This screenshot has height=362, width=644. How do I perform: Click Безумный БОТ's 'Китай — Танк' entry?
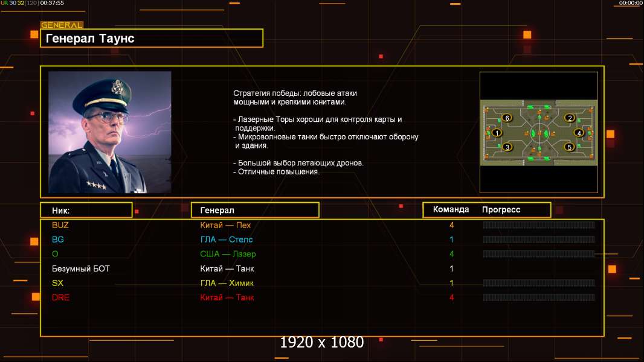click(227, 268)
